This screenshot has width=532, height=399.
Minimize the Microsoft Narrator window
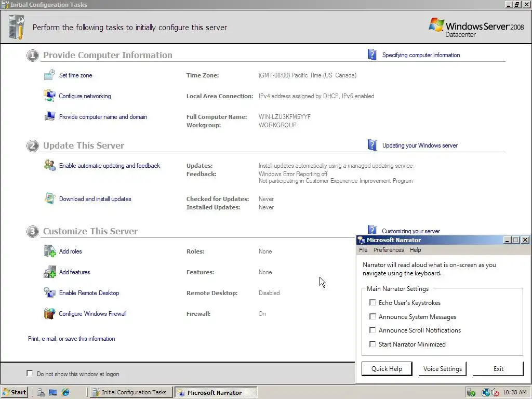(507, 240)
